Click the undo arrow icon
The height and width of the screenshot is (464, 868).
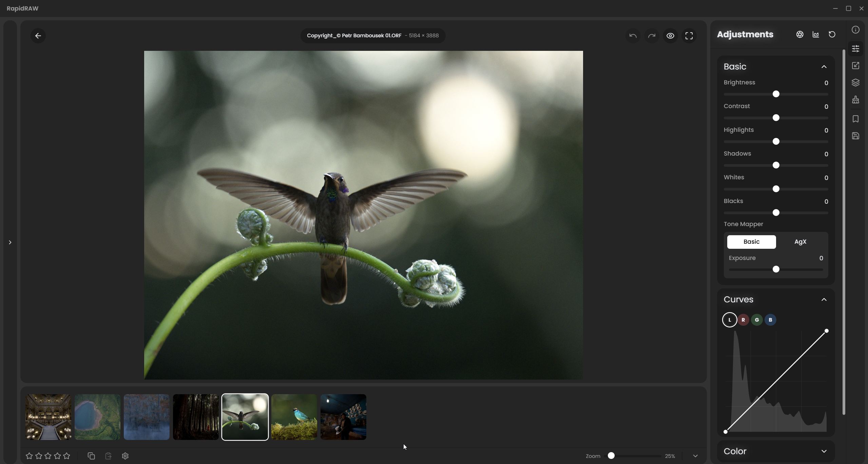click(633, 36)
